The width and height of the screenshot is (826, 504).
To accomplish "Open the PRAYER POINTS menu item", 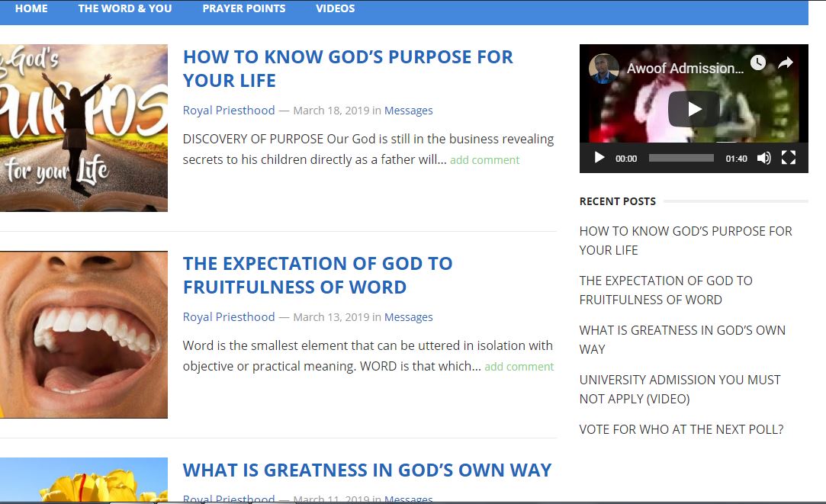I will tap(244, 8).
